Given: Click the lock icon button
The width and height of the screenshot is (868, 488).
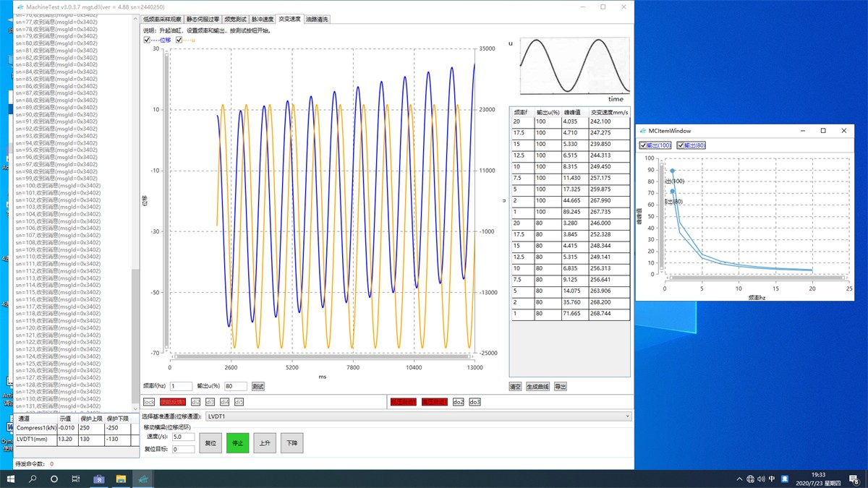Looking at the screenshot, I should [x=149, y=402].
